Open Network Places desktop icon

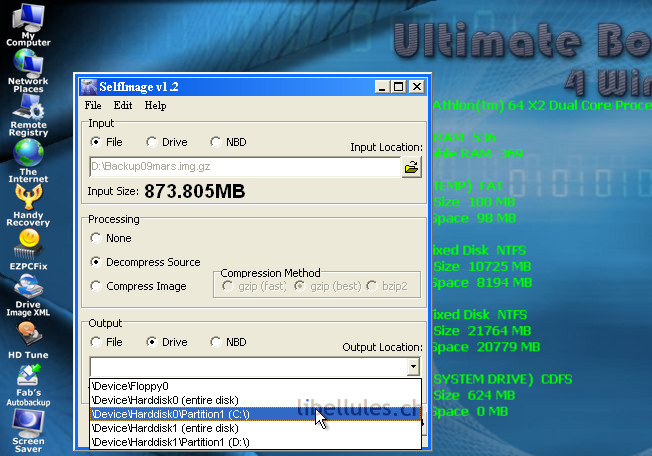[x=28, y=71]
